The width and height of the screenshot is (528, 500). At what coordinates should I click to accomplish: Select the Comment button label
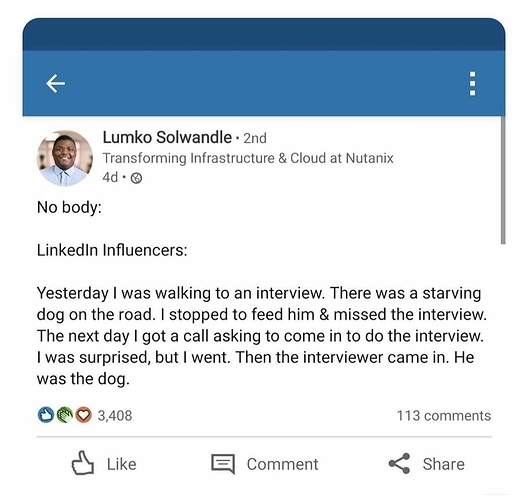point(282,464)
